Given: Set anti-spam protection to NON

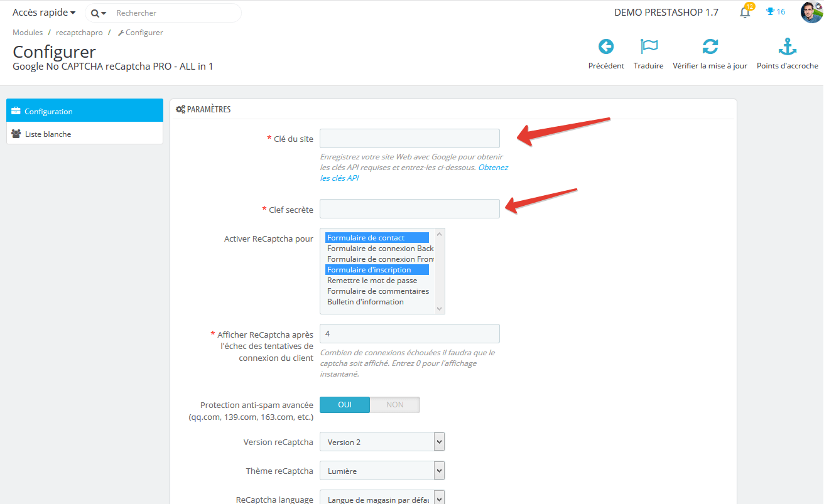Looking at the screenshot, I should point(395,405).
